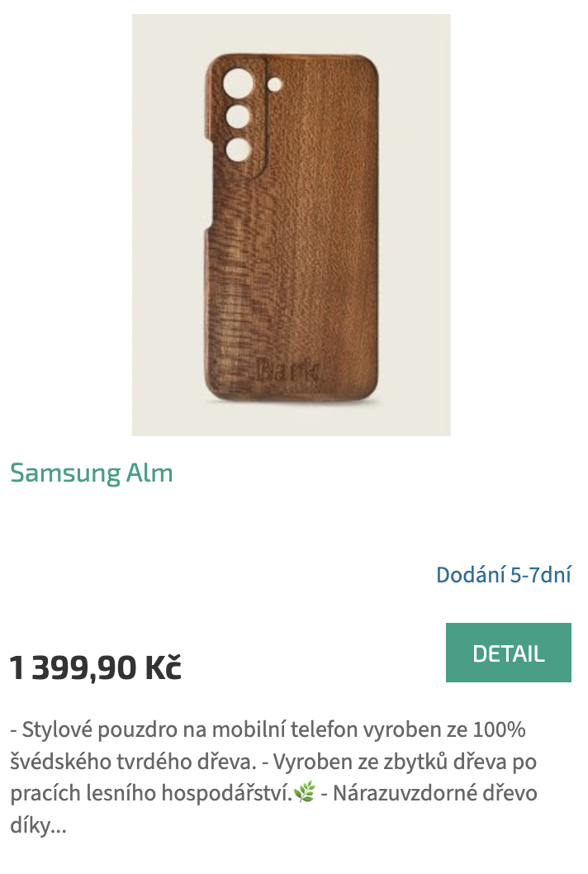588x874 pixels.
Task: Click the 100% text in the description
Action: (x=500, y=729)
